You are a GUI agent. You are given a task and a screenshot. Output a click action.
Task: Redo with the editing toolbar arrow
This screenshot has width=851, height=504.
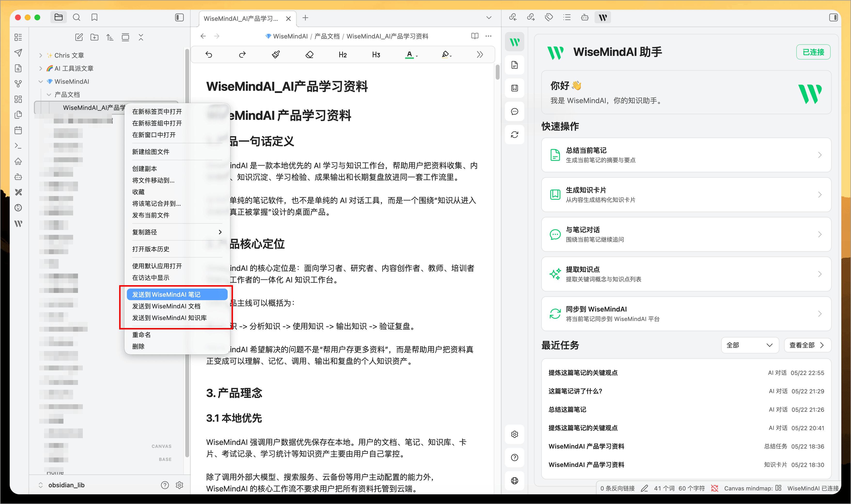point(242,54)
